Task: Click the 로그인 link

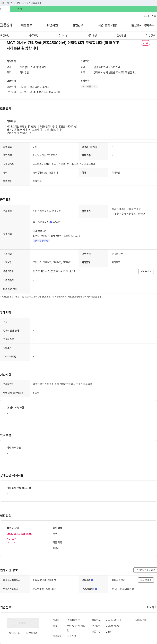Action: (x=147, y=16)
